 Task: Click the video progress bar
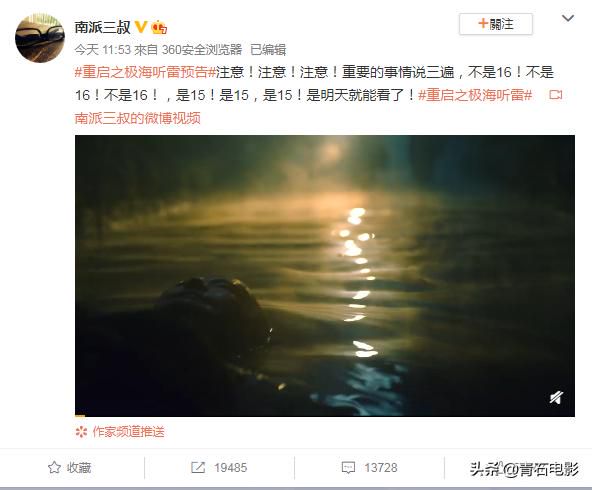pyautogui.click(x=325, y=416)
